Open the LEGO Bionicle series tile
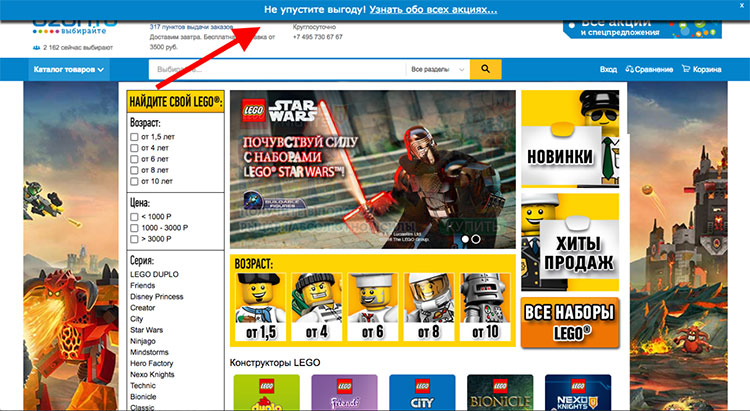The height and width of the screenshot is (411, 750). tap(500, 392)
